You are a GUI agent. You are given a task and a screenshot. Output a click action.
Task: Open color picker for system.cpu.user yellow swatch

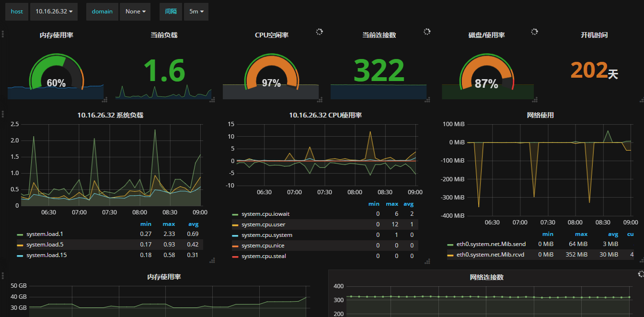[235, 225]
